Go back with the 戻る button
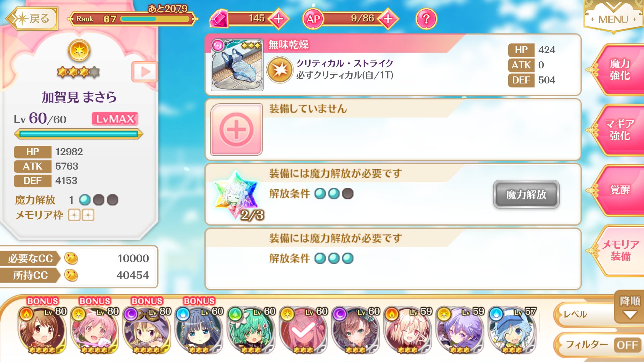644x362 pixels. (32, 19)
